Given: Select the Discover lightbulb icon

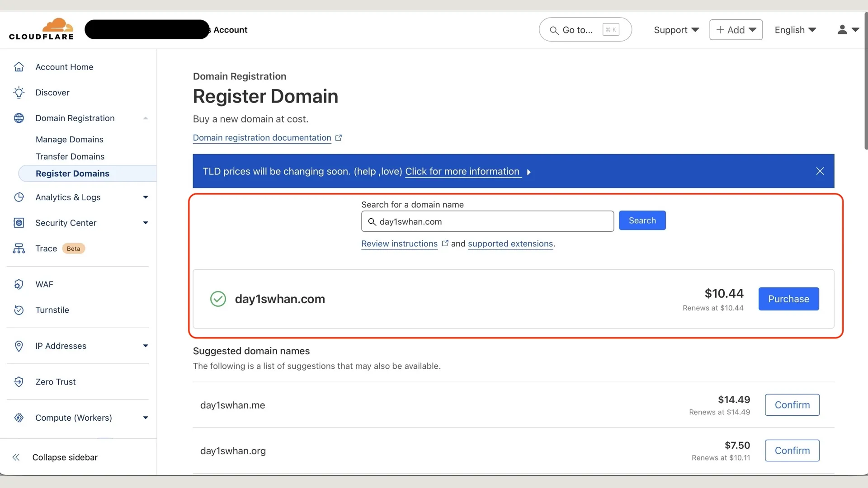Looking at the screenshot, I should 19,93.
